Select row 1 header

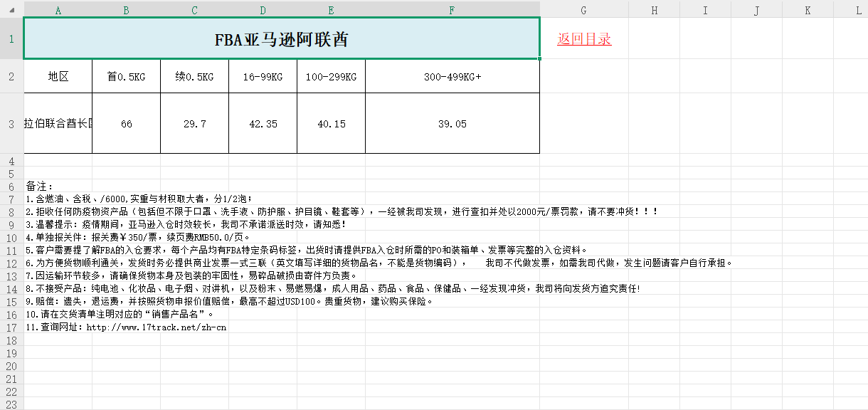(x=11, y=39)
